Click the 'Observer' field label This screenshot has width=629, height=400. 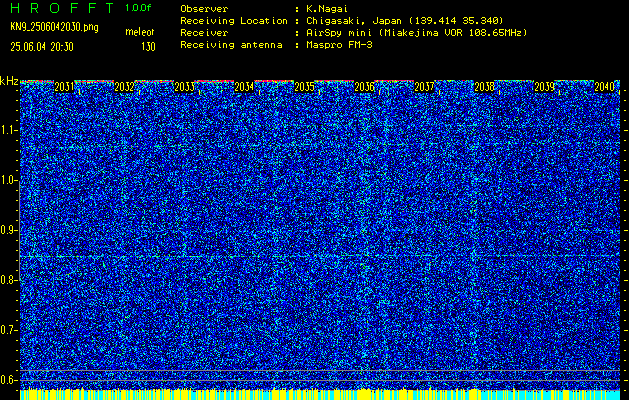[204, 9]
